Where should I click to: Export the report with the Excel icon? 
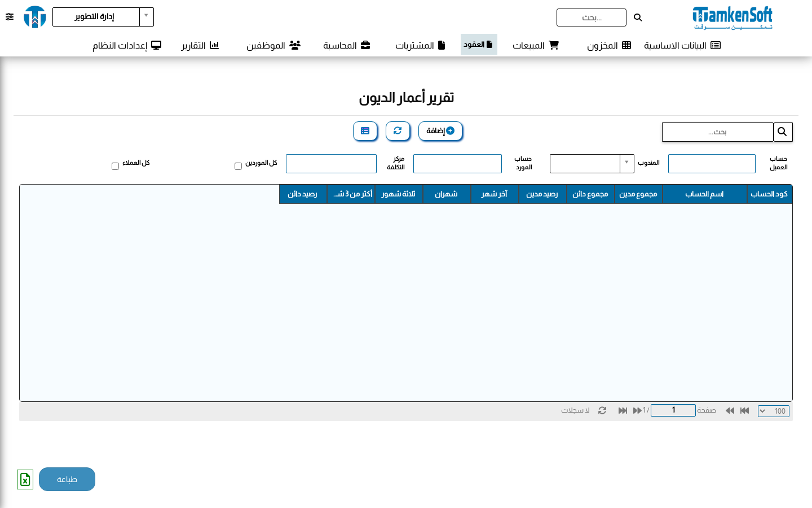point(25,479)
